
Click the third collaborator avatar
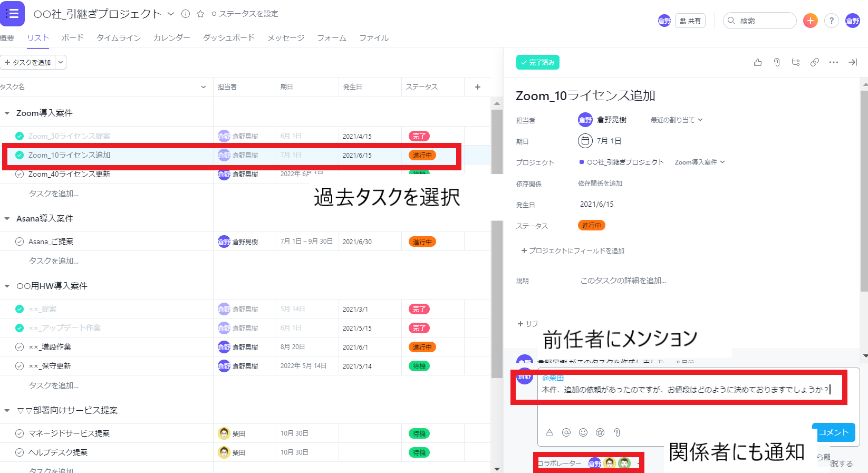coord(624,463)
